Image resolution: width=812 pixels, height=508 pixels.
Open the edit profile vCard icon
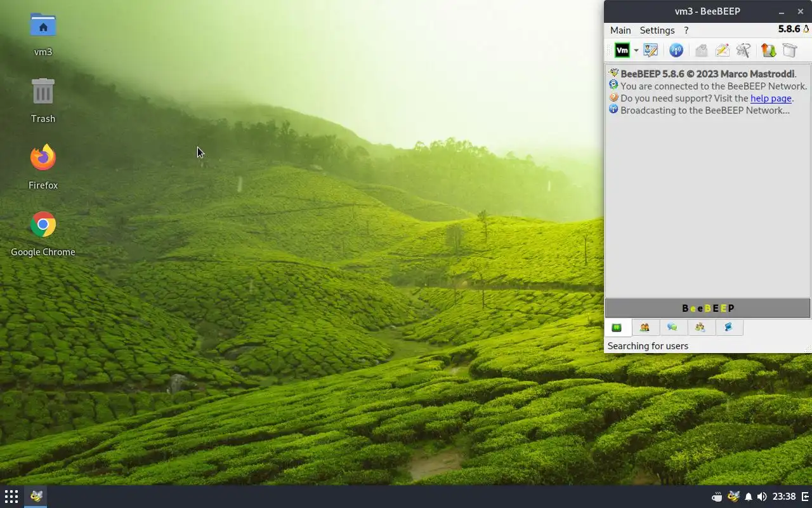(650, 50)
